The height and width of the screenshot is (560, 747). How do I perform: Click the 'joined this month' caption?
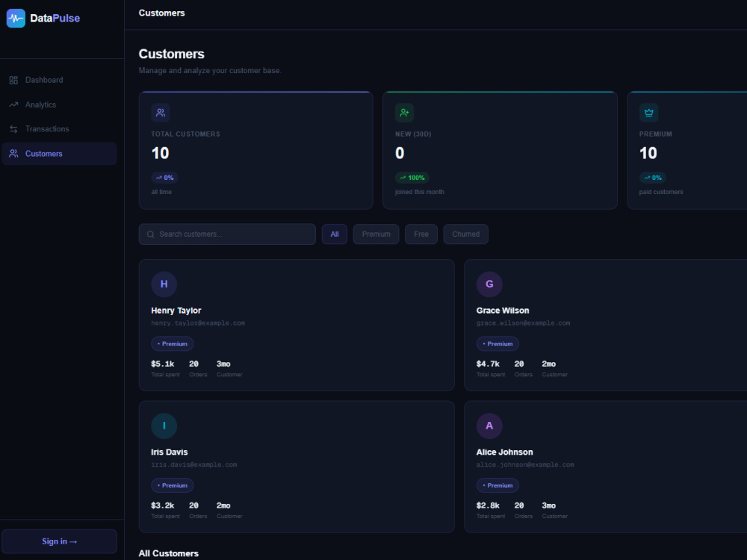[419, 192]
